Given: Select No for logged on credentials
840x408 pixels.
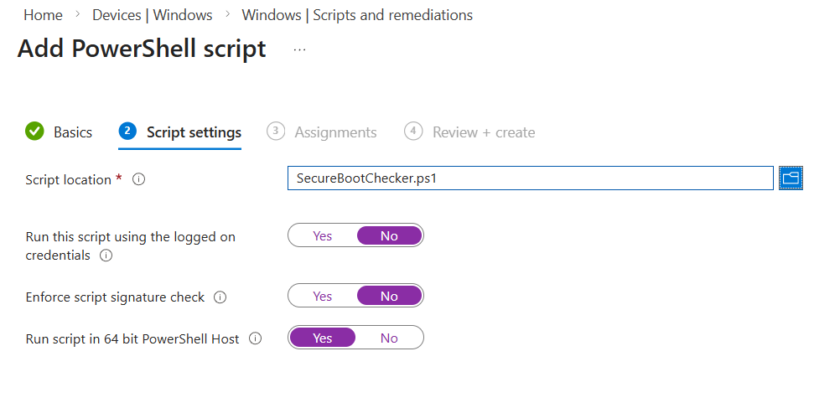Looking at the screenshot, I should point(389,236).
